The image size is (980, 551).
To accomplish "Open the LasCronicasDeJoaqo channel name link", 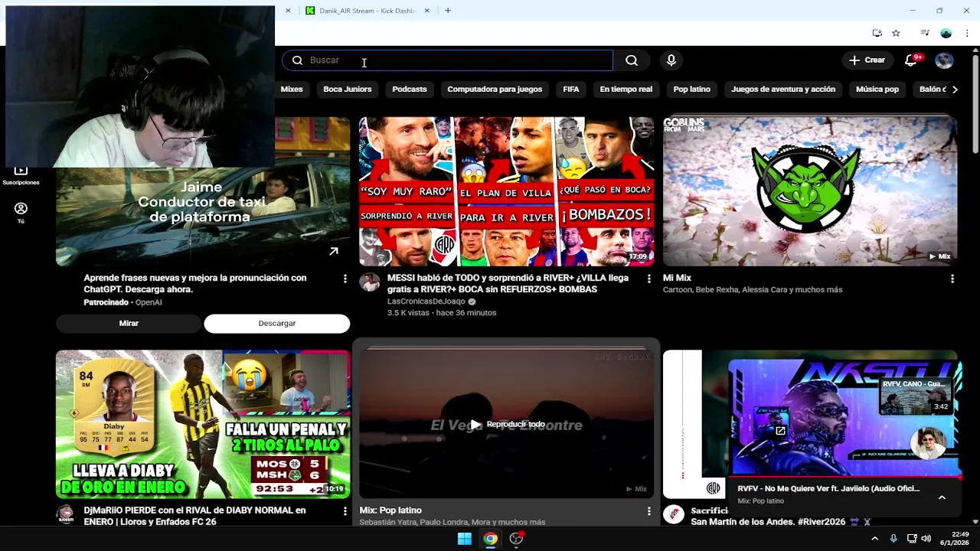I will tap(426, 302).
